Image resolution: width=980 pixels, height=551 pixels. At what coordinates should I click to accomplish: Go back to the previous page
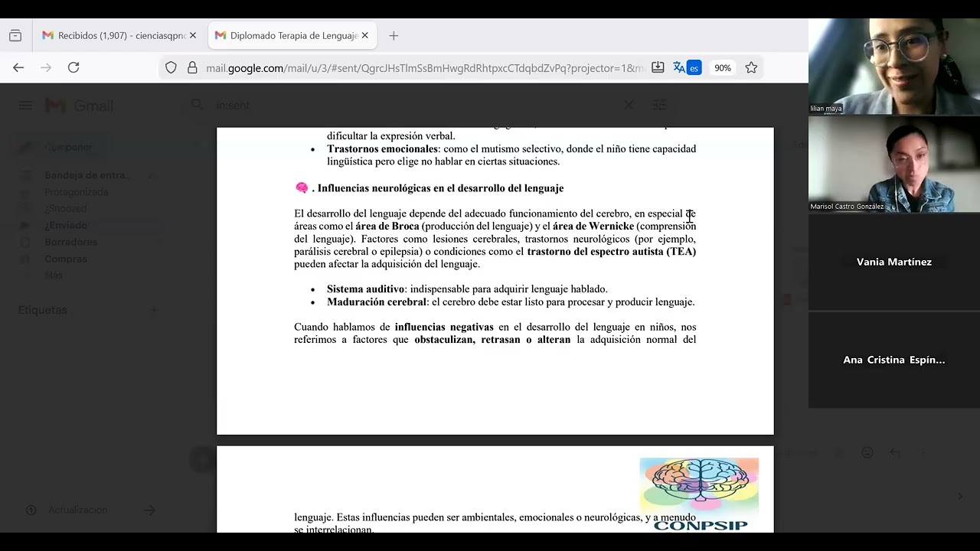18,67
